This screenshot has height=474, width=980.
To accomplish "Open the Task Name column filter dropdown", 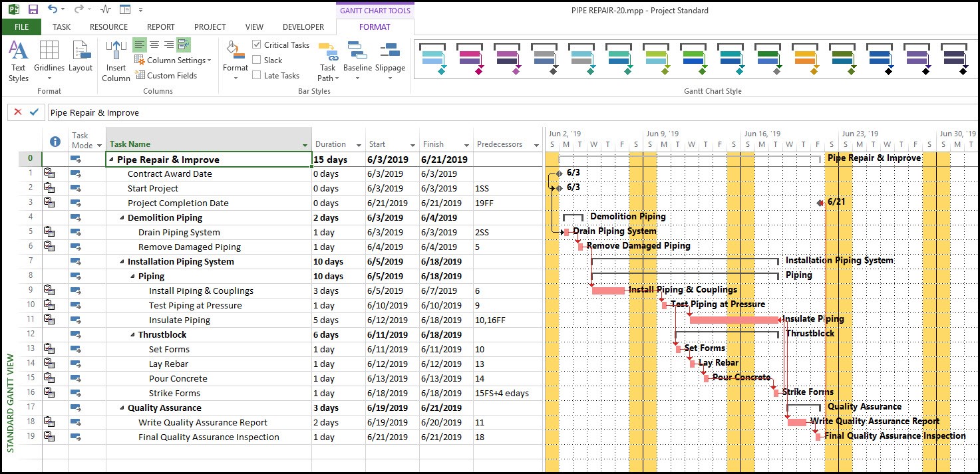I will [x=305, y=145].
